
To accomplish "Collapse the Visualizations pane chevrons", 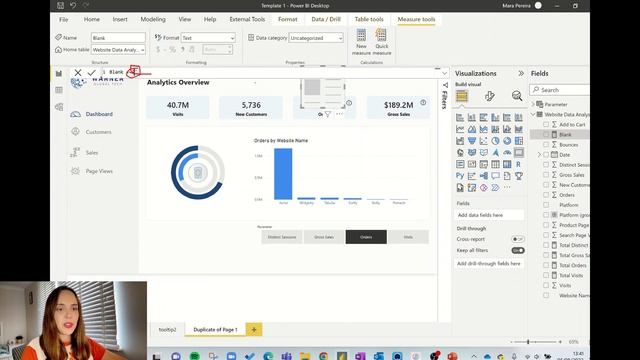I will click(x=521, y=73).
